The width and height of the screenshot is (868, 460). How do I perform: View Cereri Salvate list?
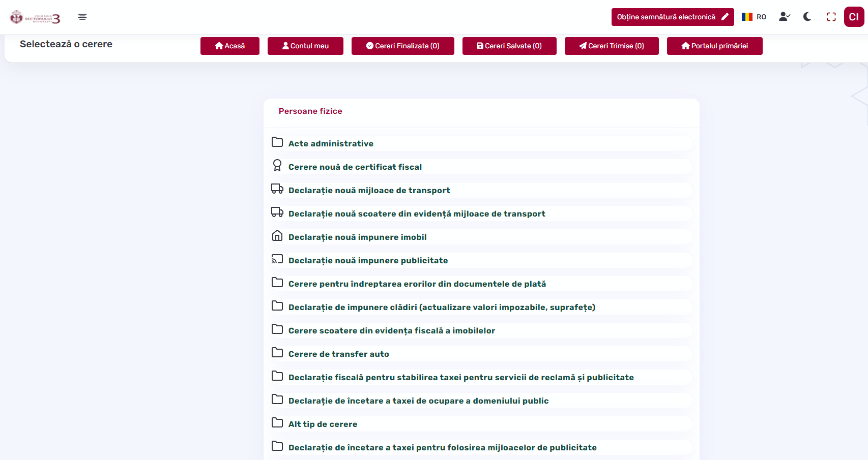coord(509,46)
